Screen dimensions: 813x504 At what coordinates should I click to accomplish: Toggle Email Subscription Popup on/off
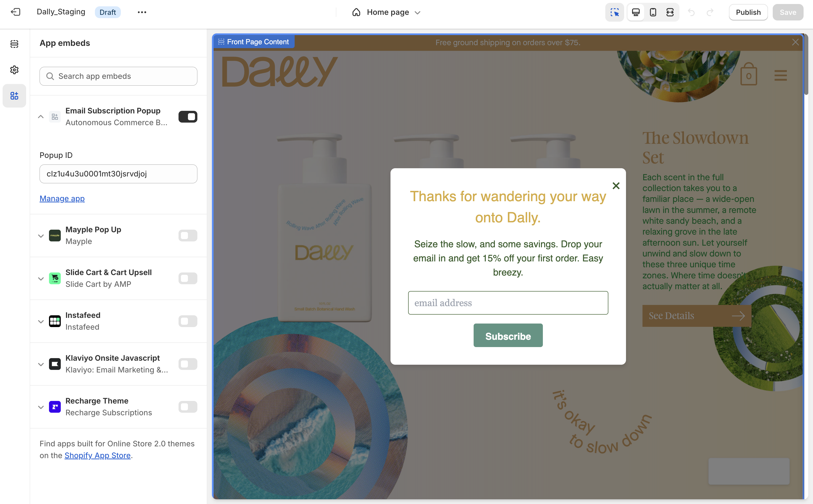[187, 116]
